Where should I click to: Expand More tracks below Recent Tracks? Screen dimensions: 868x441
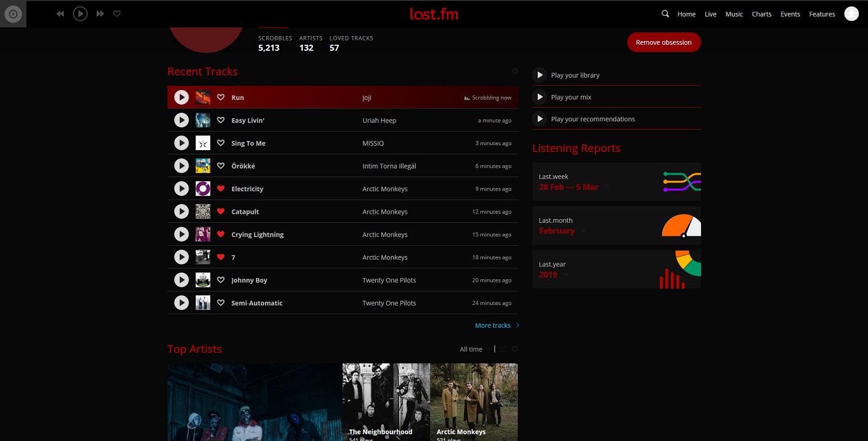(493, 325)
